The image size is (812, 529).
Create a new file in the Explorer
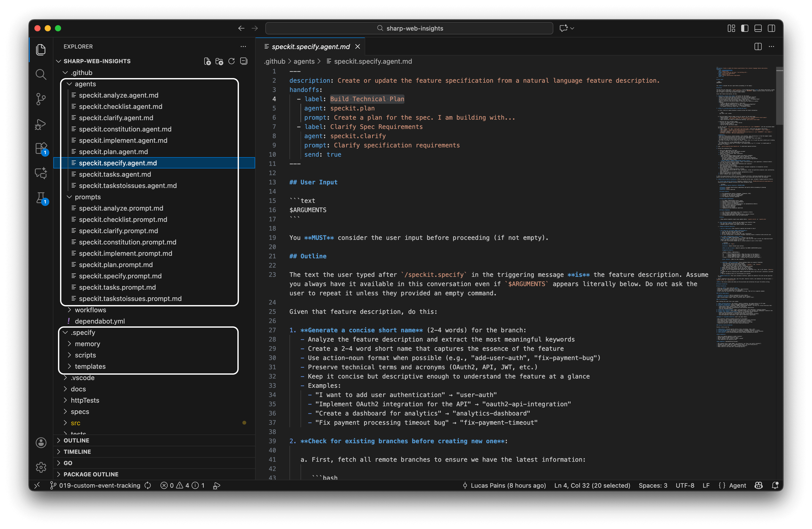click(x=207, y=61)
